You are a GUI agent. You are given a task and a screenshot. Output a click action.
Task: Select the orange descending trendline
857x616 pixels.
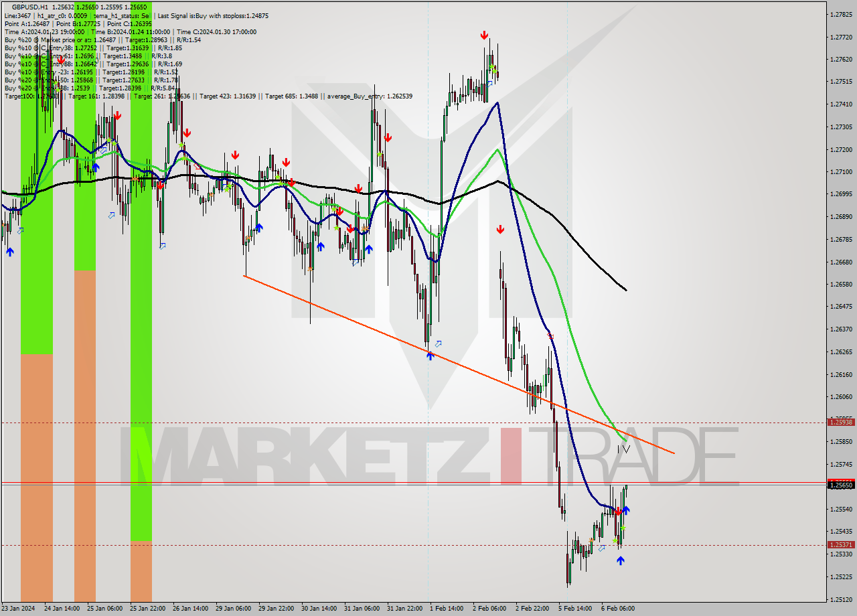click(459, 364)
